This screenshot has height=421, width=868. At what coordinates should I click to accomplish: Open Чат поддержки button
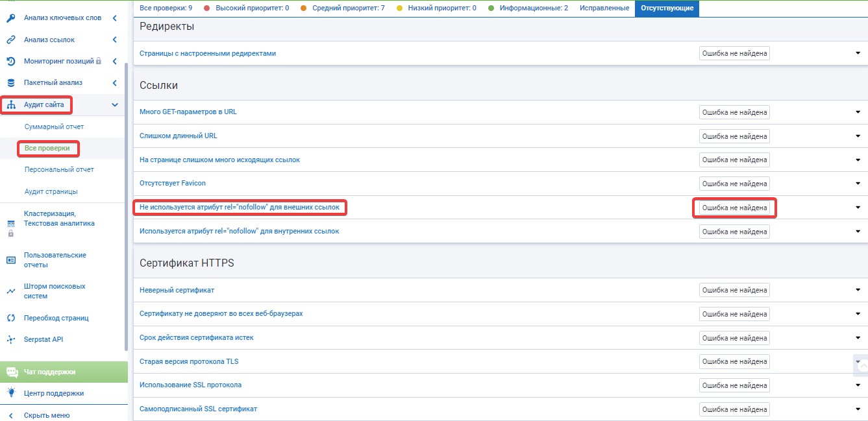[64, 372]
